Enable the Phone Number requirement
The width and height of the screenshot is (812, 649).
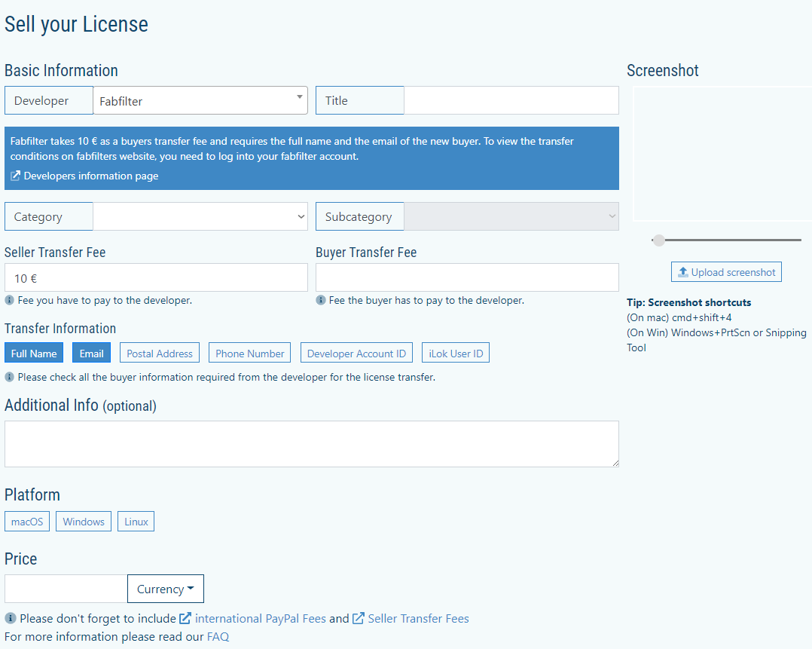point(249,353)
